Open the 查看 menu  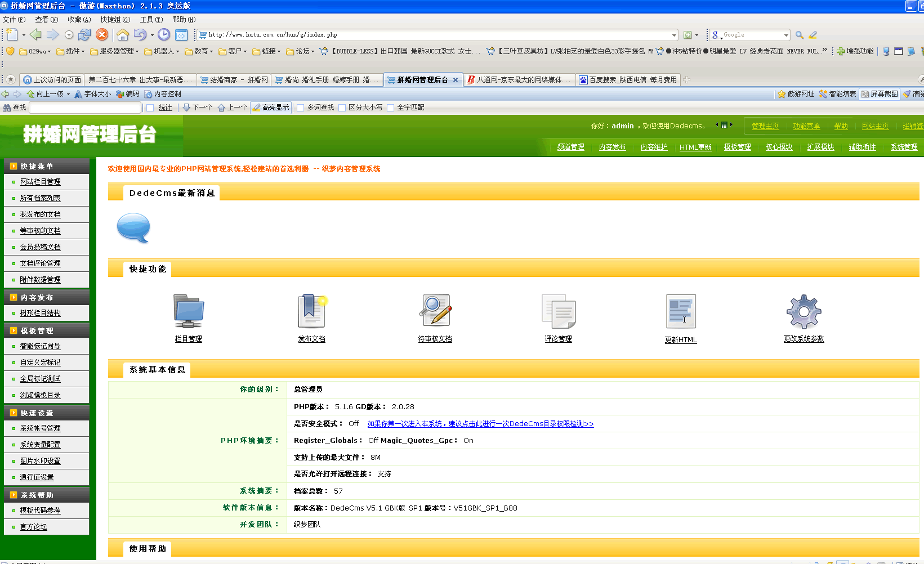click(46, 20)
